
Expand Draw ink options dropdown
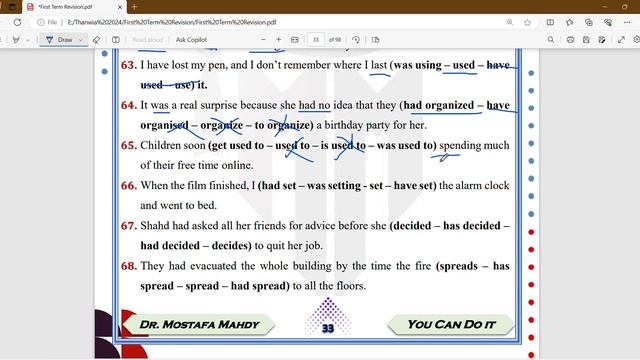80,40
